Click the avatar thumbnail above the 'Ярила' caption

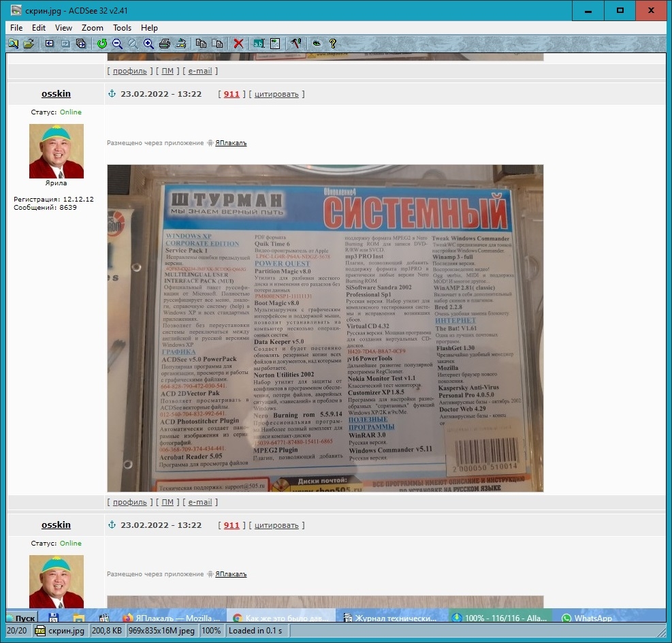tap(56, 151)
